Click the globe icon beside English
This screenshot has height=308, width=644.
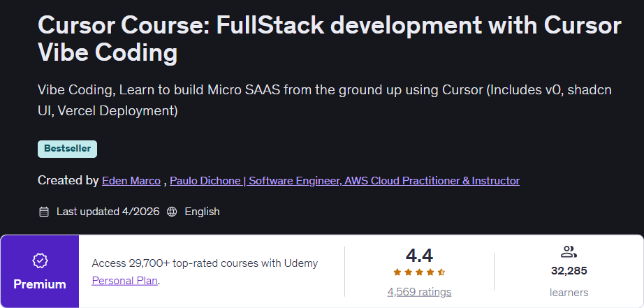(172, 212)
